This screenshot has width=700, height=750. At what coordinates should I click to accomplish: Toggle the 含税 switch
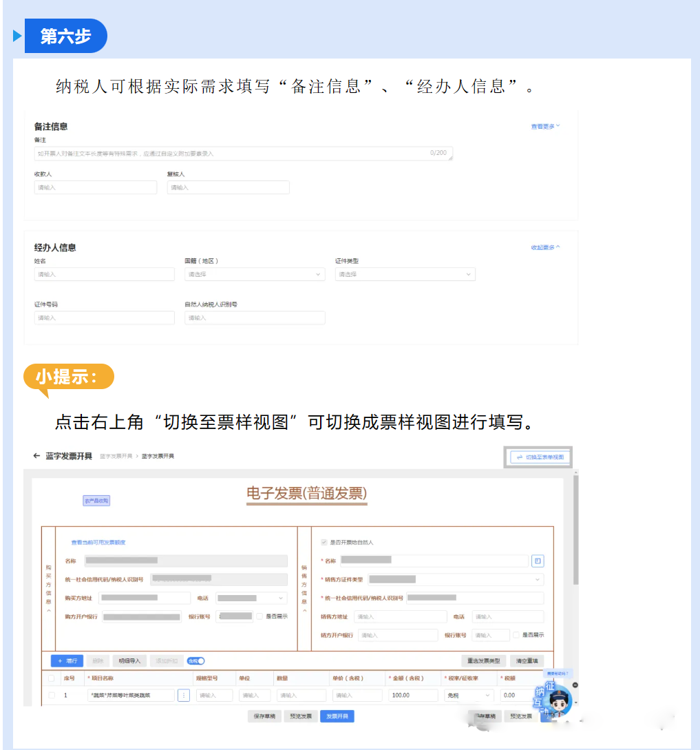pos(196,661)
